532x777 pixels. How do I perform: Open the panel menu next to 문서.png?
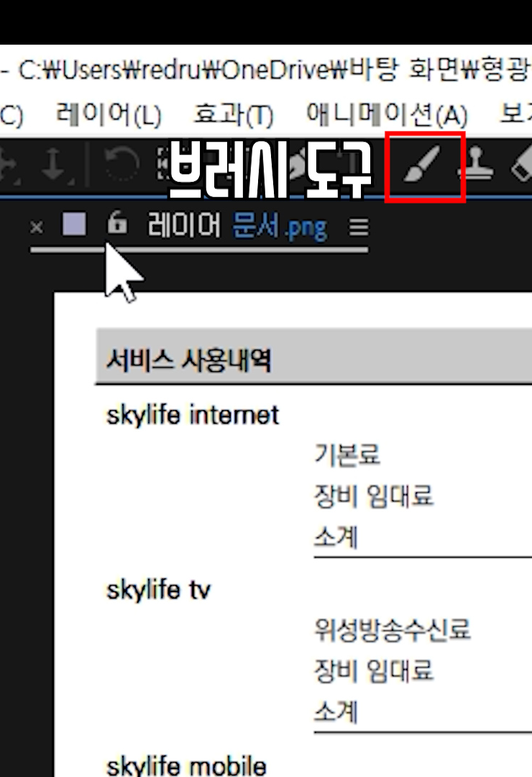click(x=359, y=227)
